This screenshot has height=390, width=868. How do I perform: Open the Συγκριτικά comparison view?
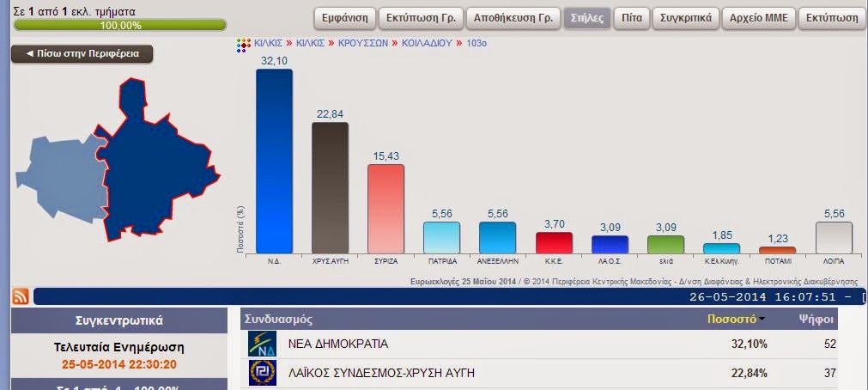(685, 18)
